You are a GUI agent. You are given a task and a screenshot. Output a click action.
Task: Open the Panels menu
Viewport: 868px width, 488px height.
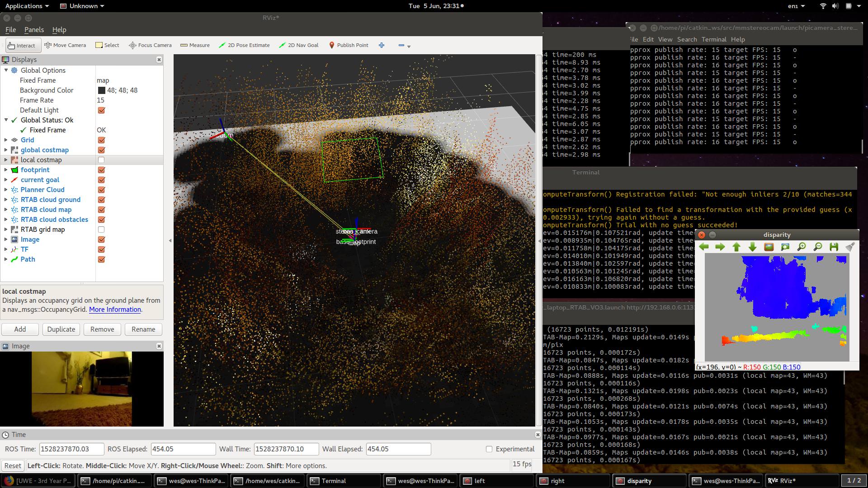[x=34, y=30]
